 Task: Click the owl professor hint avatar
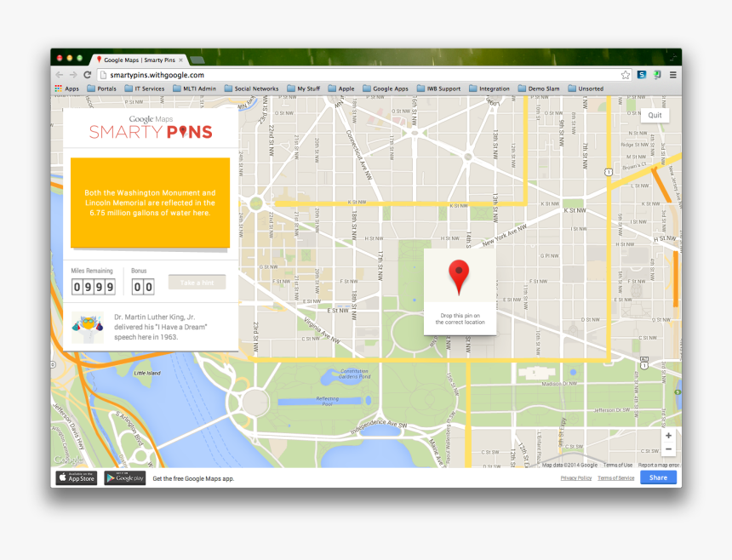88,328
